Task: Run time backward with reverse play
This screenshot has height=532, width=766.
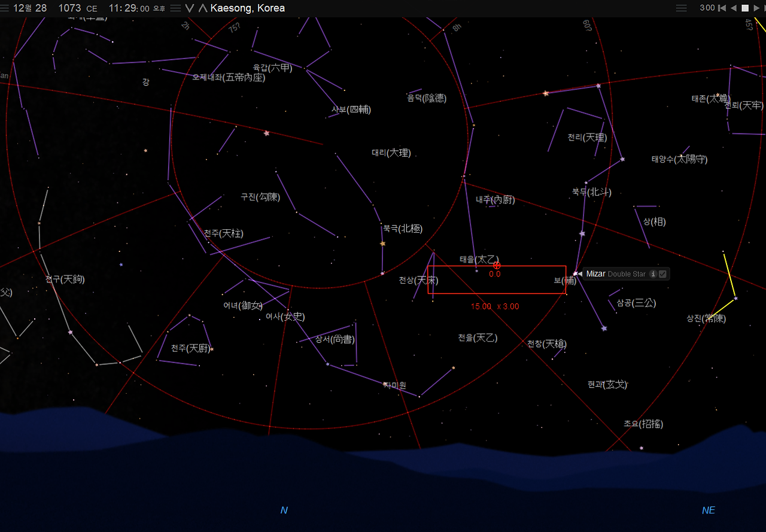Action: [x=734, y=8]
